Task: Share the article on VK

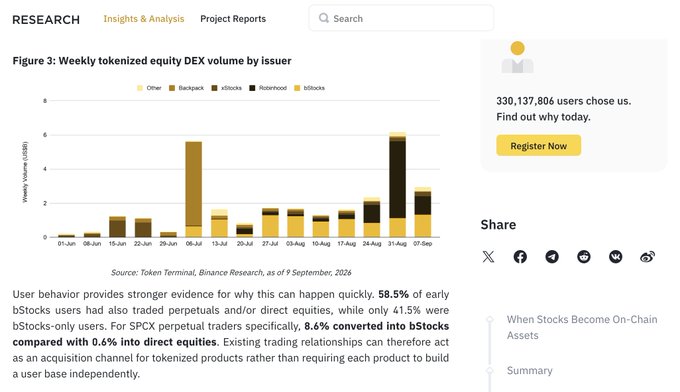Action: pos(615,257)
